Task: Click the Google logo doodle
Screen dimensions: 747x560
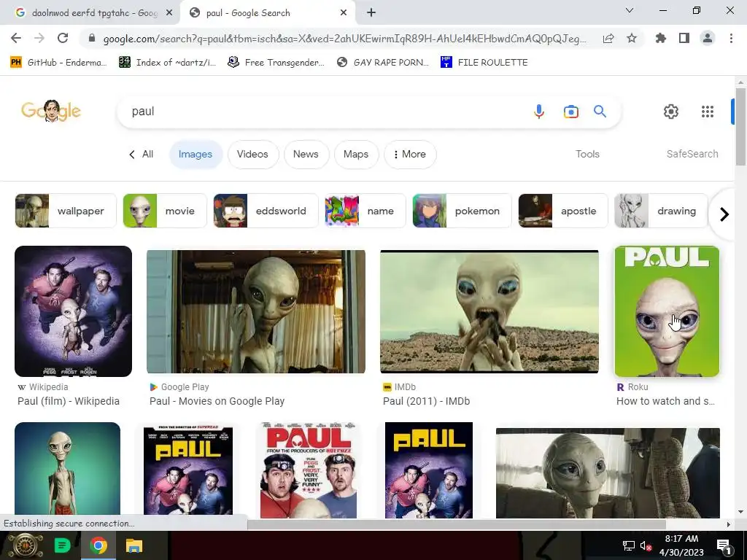Action: (51, 111)
